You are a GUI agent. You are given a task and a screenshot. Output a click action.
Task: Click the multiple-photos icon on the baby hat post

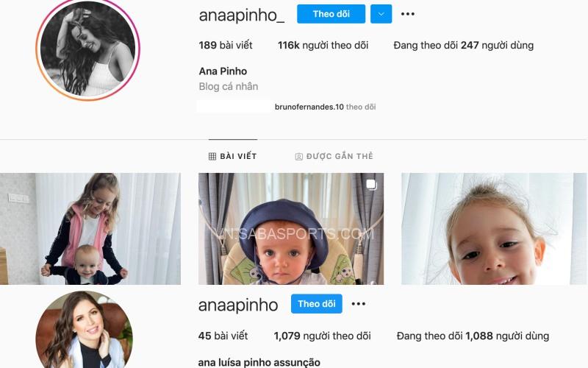(x=371, y=185)
